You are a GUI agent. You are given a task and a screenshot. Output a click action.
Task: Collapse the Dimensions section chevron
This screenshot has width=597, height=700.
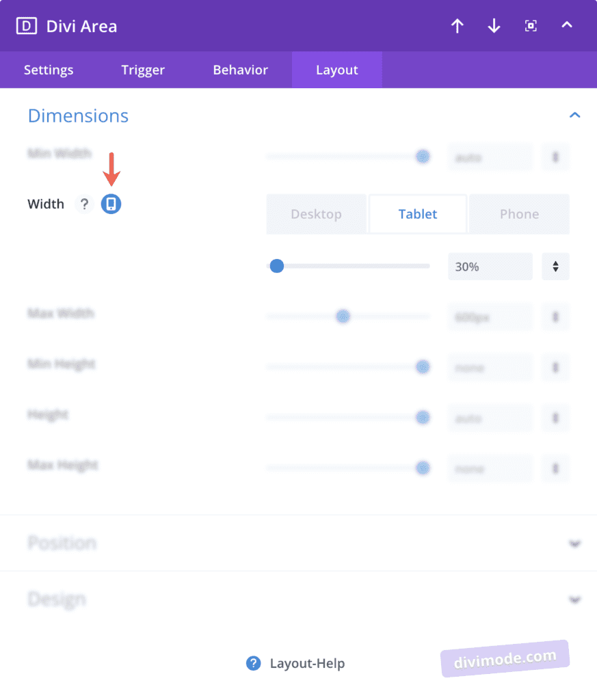point(574,115)
